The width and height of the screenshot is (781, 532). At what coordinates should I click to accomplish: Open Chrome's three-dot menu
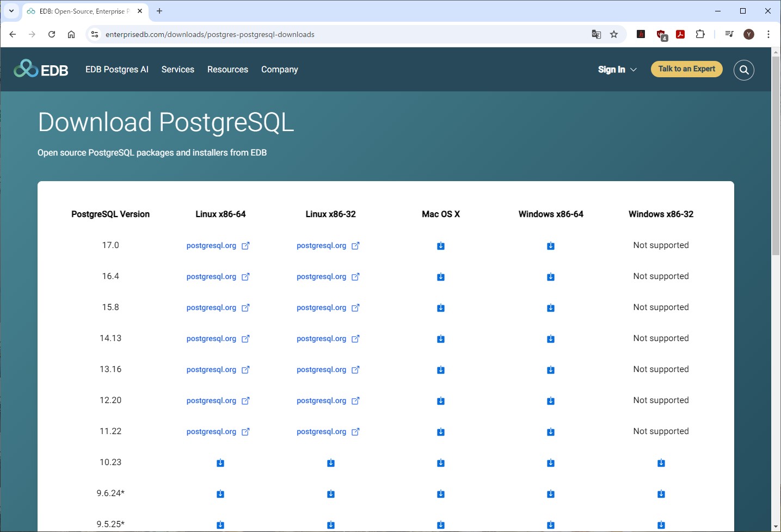click(x=768, y=34)
